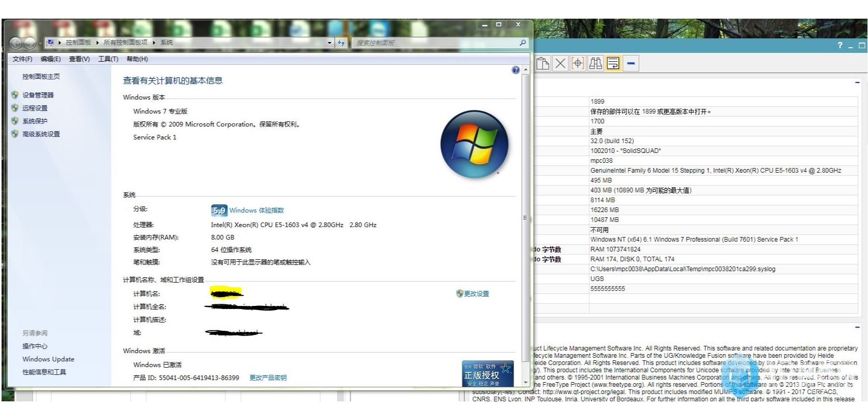Image resolution: width=868 pixels, height=406 pixels.
Task: Click the computer icon in address bar
Action: (x=51, y=42)
